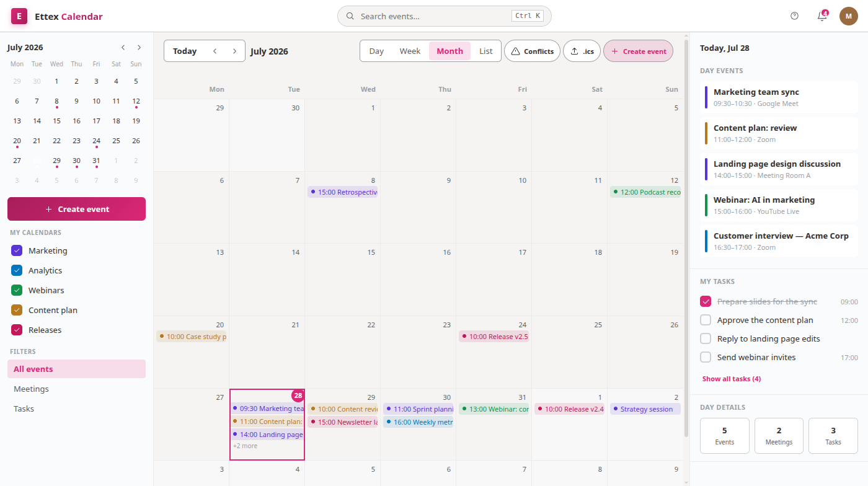Filter by Tasks
Image resolution: width=868 pixels, height=486 pixels.
point(76,409)
